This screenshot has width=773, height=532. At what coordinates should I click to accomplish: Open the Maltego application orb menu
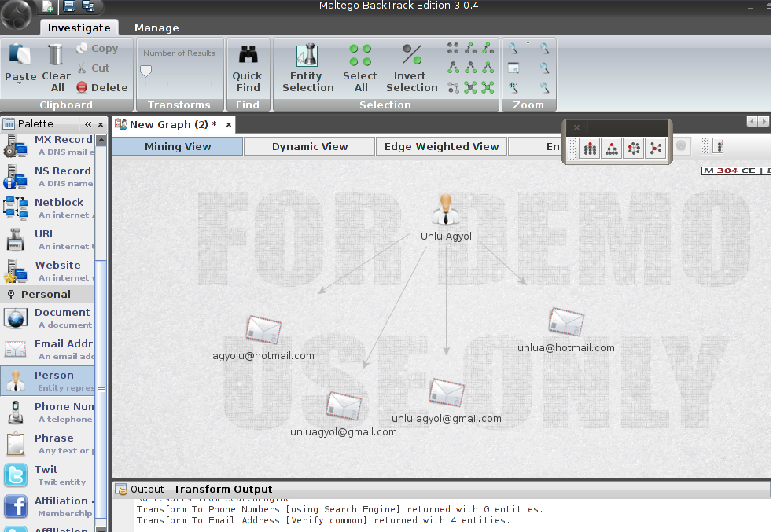(17, 15)
